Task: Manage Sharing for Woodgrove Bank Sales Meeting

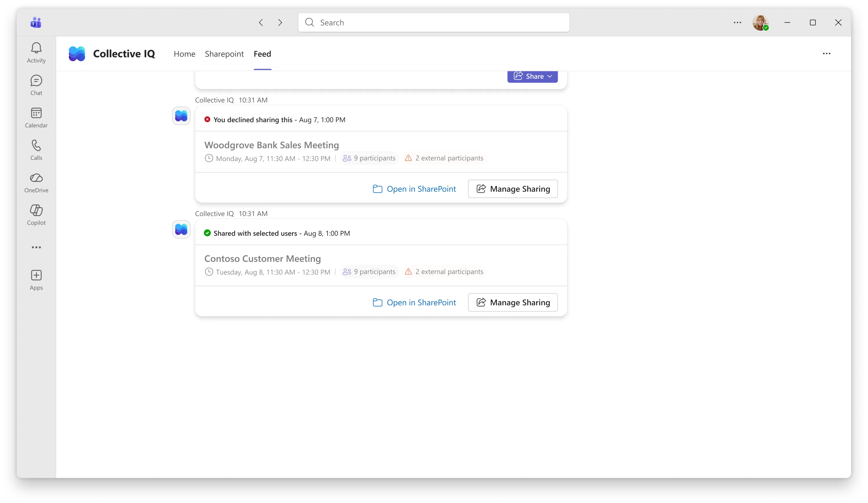Action: point(513,189)
